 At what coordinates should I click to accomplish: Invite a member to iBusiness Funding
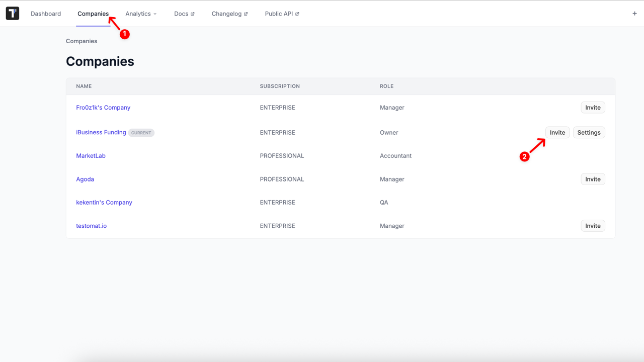click(557, 132)
